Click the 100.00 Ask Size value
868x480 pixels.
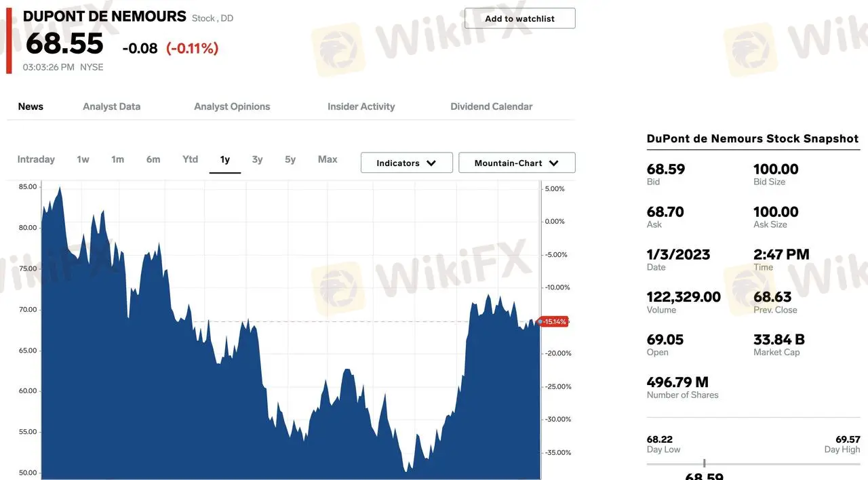(776, 212)
